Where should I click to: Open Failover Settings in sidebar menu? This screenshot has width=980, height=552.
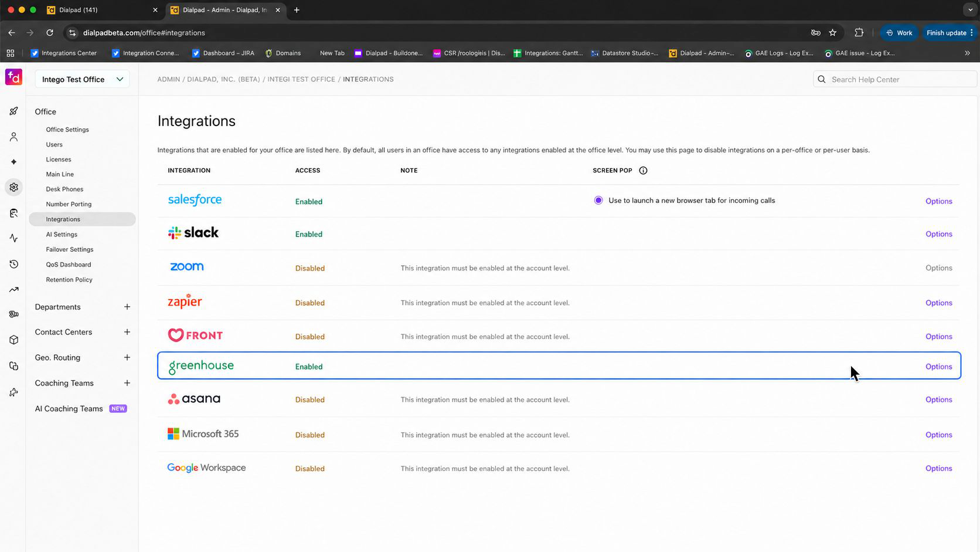click(x=70, y=249)
